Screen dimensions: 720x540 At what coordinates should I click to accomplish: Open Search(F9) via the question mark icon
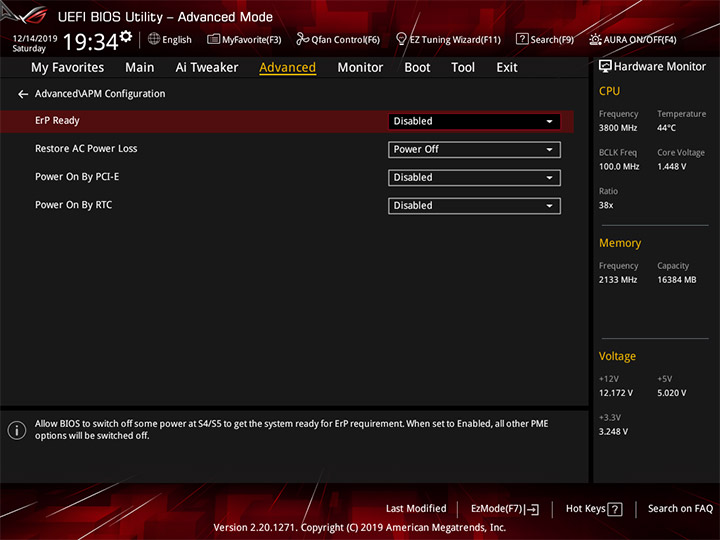click(522, 39)
